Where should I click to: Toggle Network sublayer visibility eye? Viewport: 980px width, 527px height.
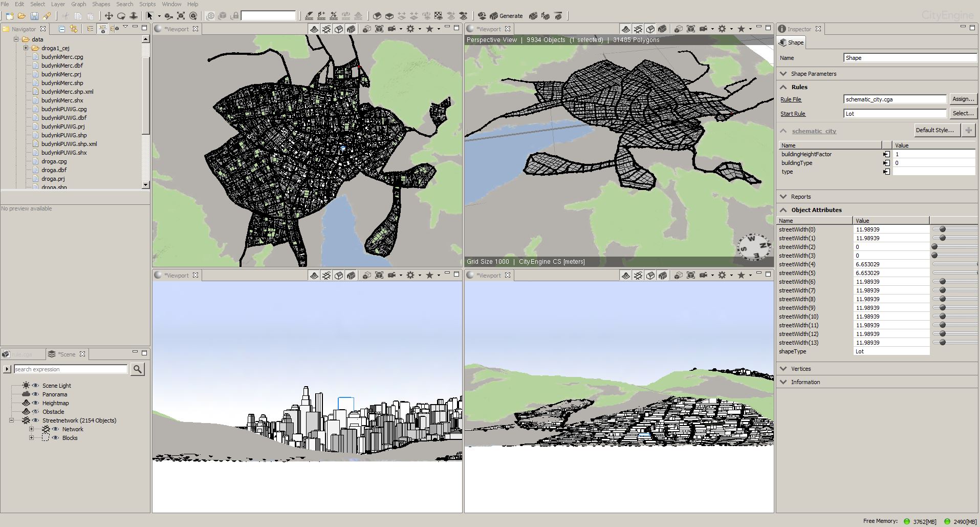point(56,429)
